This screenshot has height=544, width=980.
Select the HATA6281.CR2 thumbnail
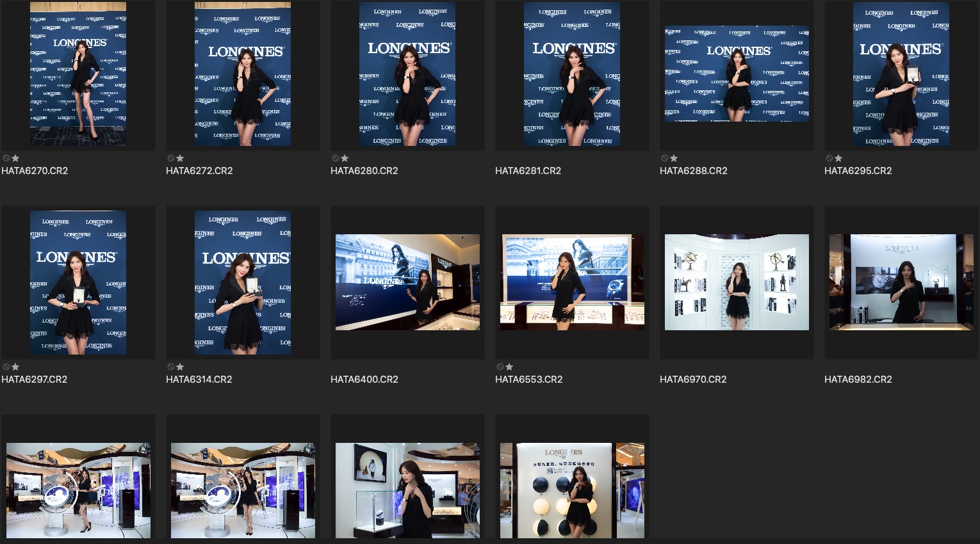[x=572, y=74]
